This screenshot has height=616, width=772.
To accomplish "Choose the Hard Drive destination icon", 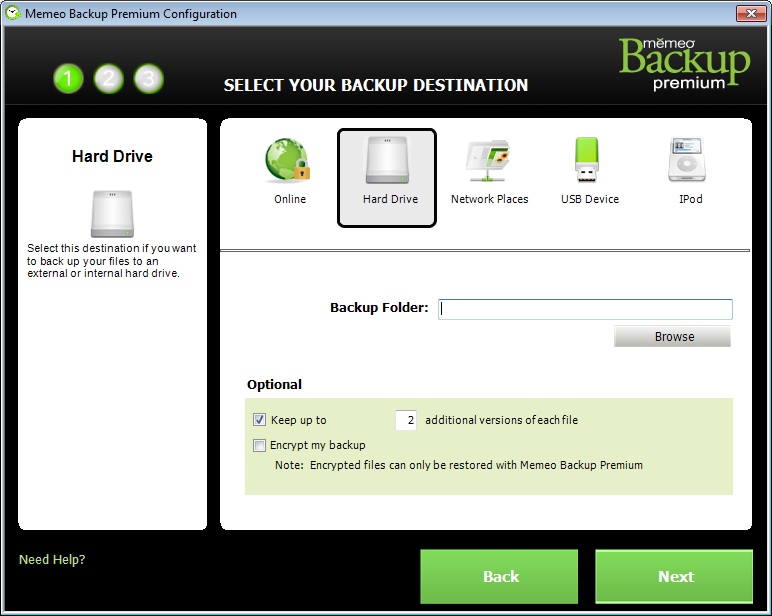I will click(x=389, y=162).
